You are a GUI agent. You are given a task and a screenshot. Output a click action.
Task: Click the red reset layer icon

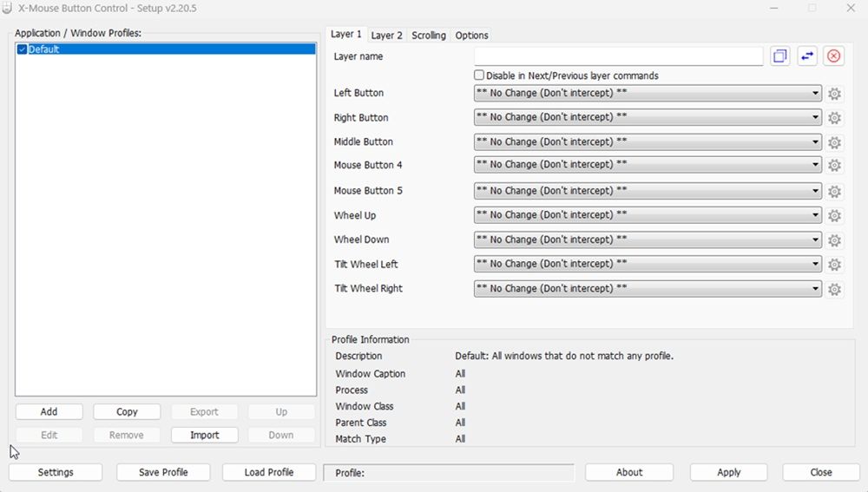833,56
